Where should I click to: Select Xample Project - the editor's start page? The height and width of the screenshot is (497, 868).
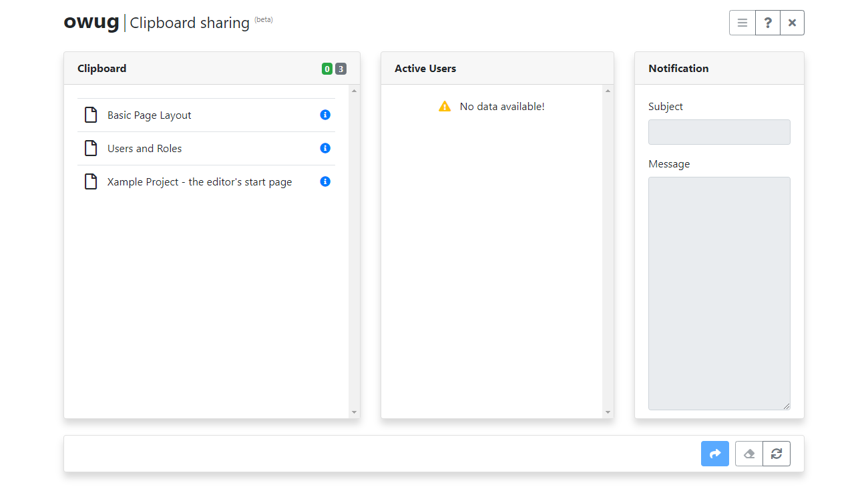click(206, 181)
